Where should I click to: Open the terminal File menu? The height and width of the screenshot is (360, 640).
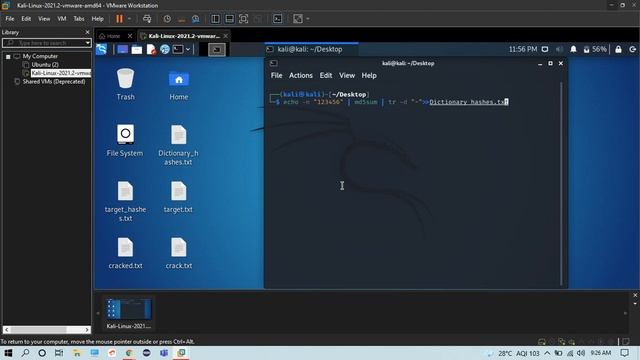(x=276, y=76)
